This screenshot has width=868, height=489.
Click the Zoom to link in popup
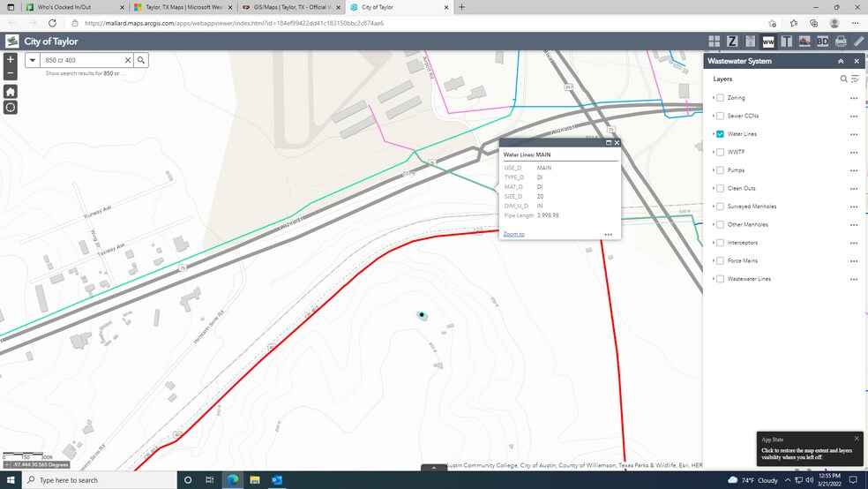(x=513, y=234)
